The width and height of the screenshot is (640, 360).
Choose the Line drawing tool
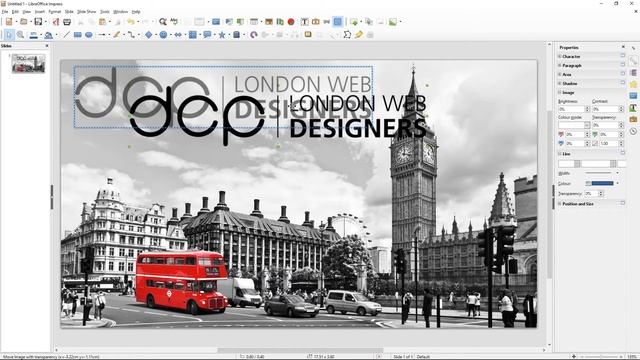[66, 35]
